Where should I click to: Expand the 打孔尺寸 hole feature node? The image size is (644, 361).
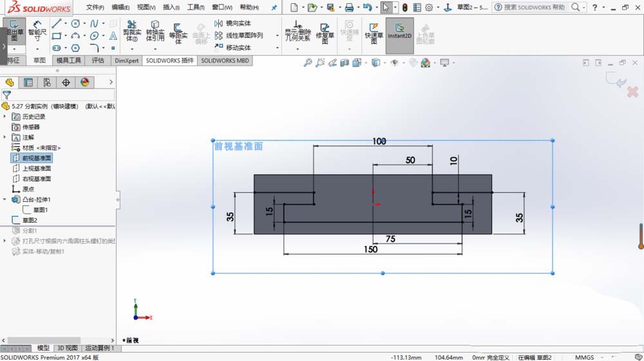coord(5,241)
